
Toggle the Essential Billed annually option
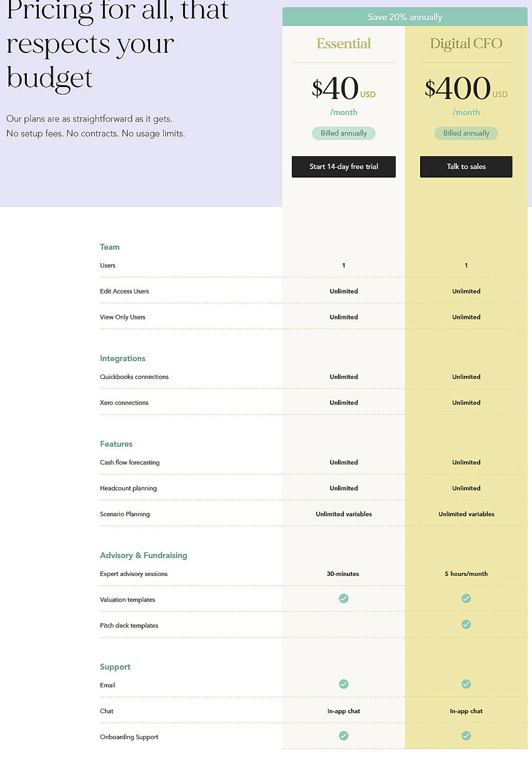point(344,133)
